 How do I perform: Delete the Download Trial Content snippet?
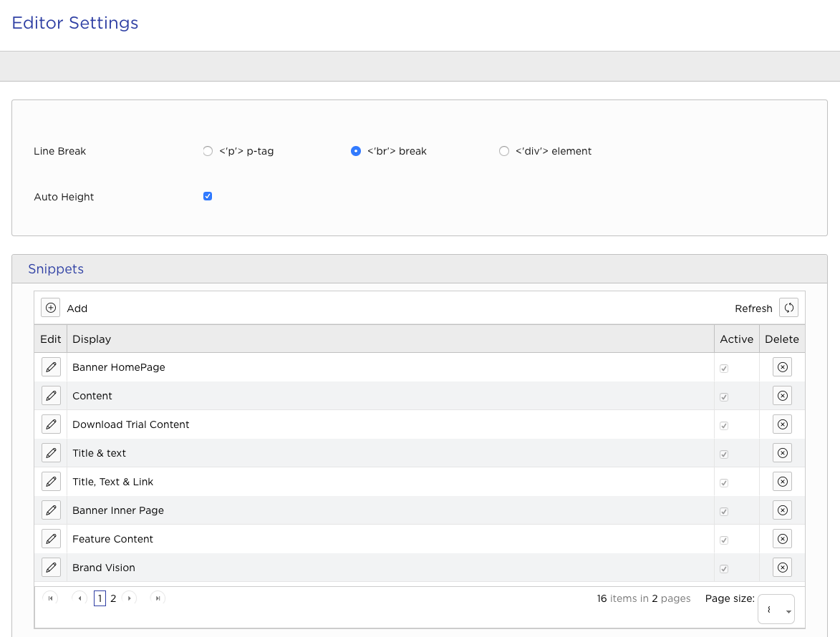click(782, 424)
